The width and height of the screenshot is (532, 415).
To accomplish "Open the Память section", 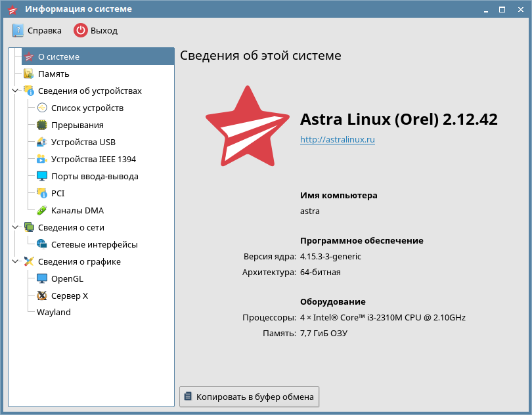I will [54, 74].
